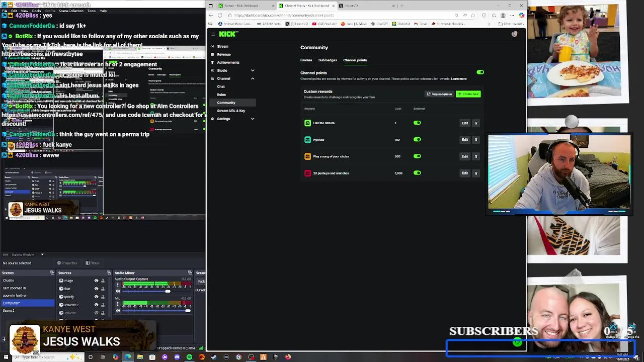Open Properties button in OBS source toolbar
Viewport: 644px width, 362px height.
coord(67,263)
